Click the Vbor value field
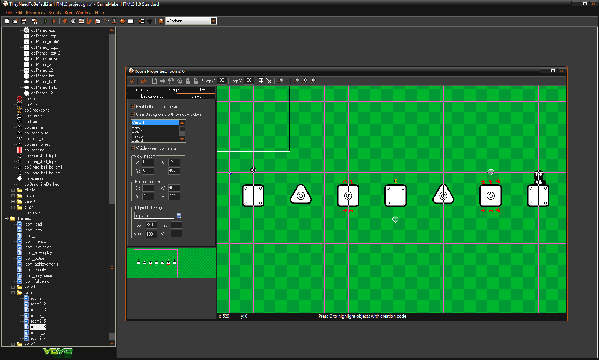Image resolution: width=599 pixels, height=361 pixels. [151, 234]
